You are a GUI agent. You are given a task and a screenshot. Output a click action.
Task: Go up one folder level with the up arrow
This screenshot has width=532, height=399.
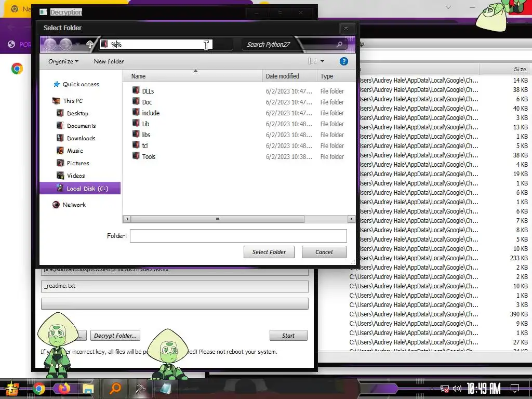point(89,44)
